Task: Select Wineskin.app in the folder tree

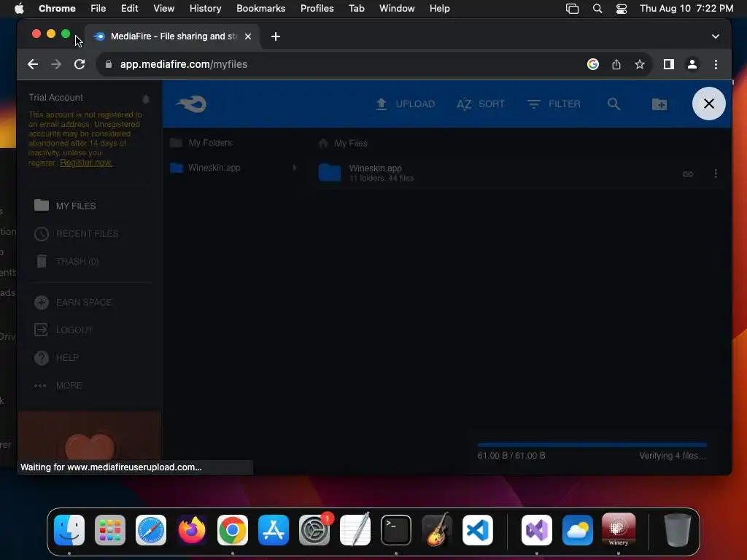Action: (214, 168)
